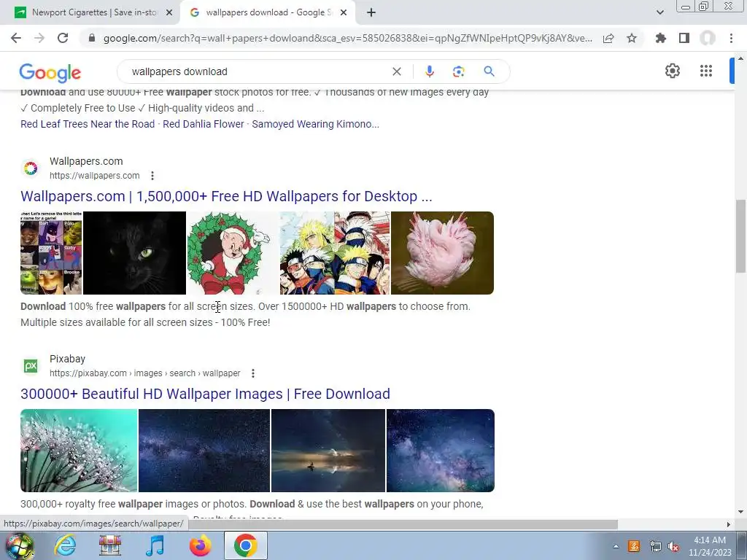Start voice search with microphone
This screenshot has width=747, height=560.
point(429,71)
